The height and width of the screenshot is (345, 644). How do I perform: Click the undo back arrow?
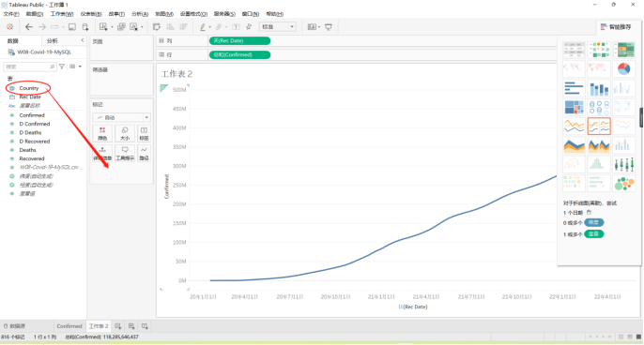28,26
